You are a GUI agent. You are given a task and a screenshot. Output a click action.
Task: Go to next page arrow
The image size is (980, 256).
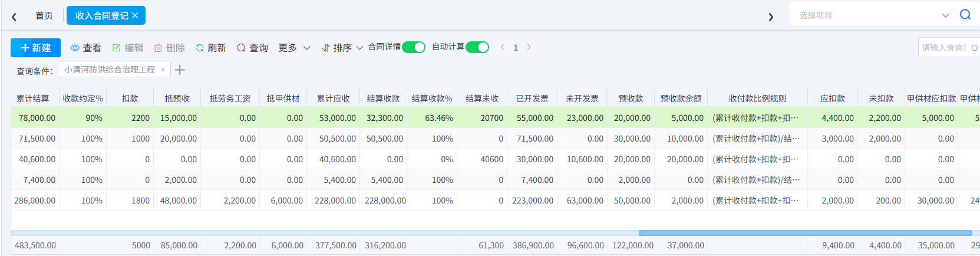(x=529, y=47)
